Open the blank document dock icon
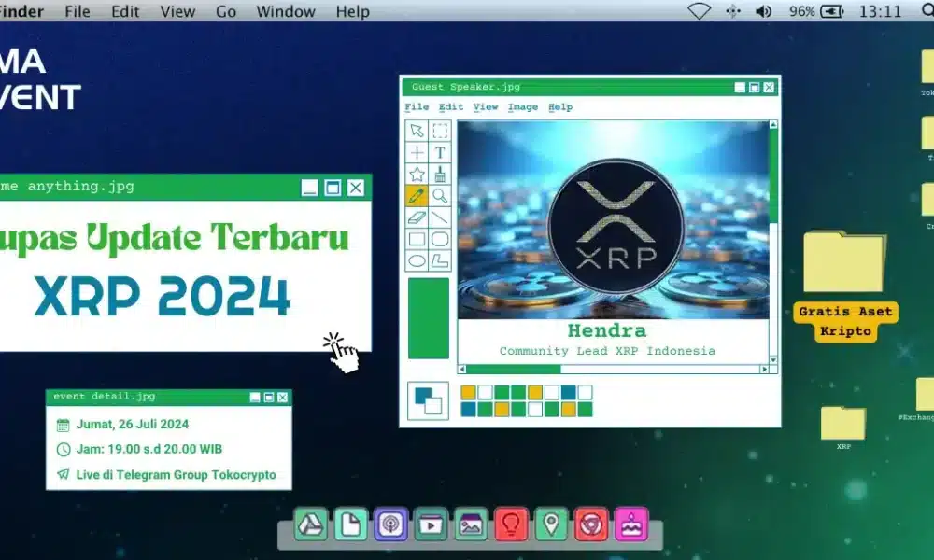Viewport: 934px width, 560px height. pos(351,525)
